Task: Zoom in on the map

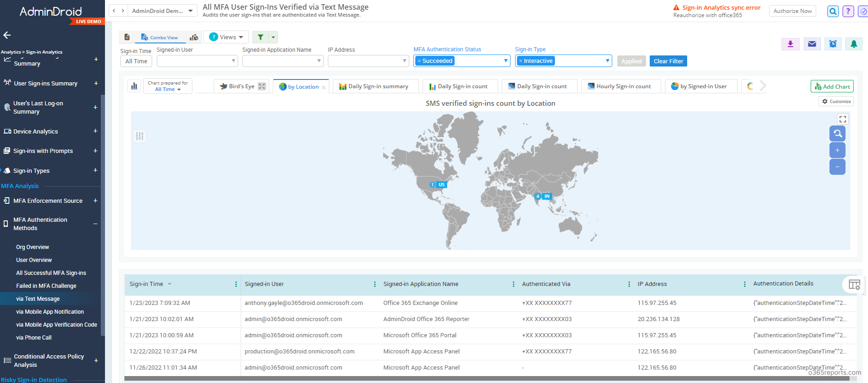Action: 837,150
